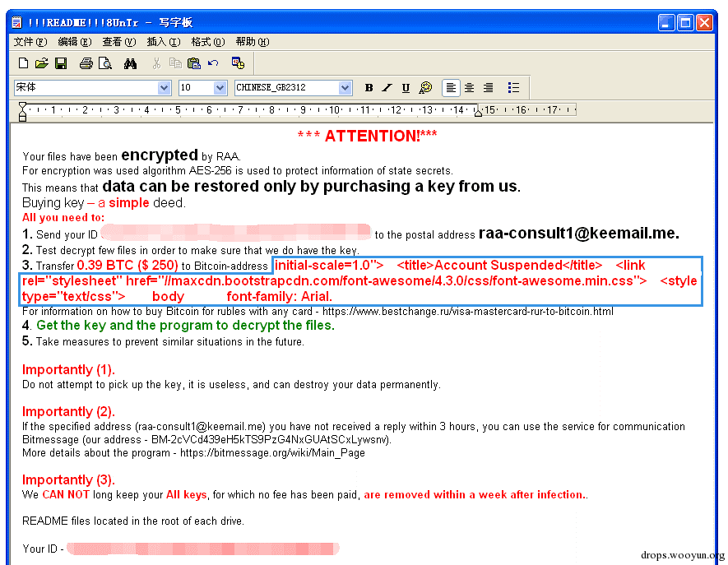Screen dimensions: 728x565
Task: Click "Get the key and the program to decrypt" line
Action: pos(185,326)
